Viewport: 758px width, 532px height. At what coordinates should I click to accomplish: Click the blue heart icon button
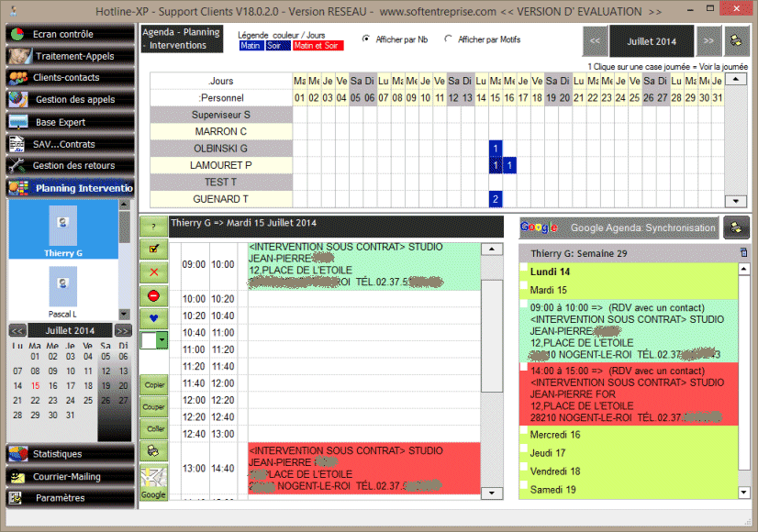tap(153, 318)
